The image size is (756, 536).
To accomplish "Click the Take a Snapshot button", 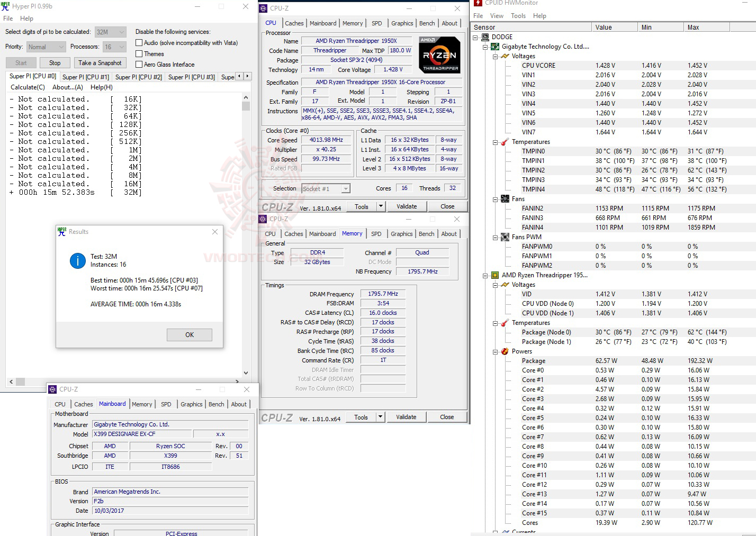I will (x=100, y=62).
